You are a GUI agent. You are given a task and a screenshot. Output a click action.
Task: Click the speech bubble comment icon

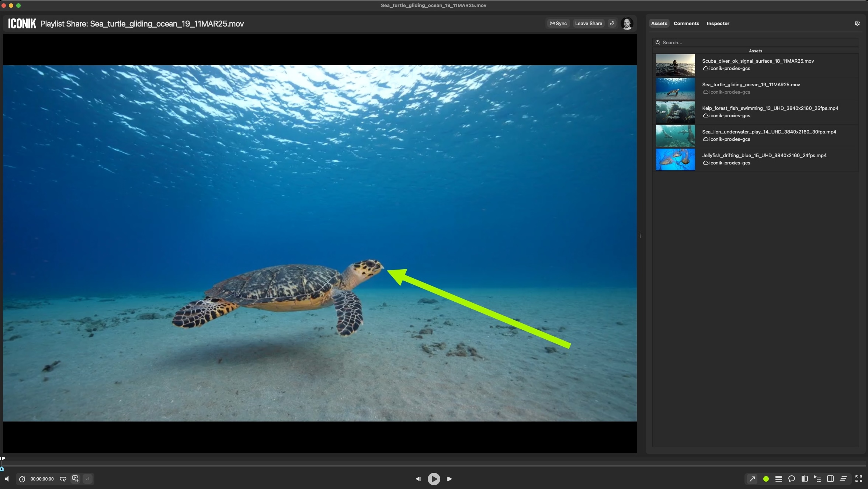[x=791, y=479]
